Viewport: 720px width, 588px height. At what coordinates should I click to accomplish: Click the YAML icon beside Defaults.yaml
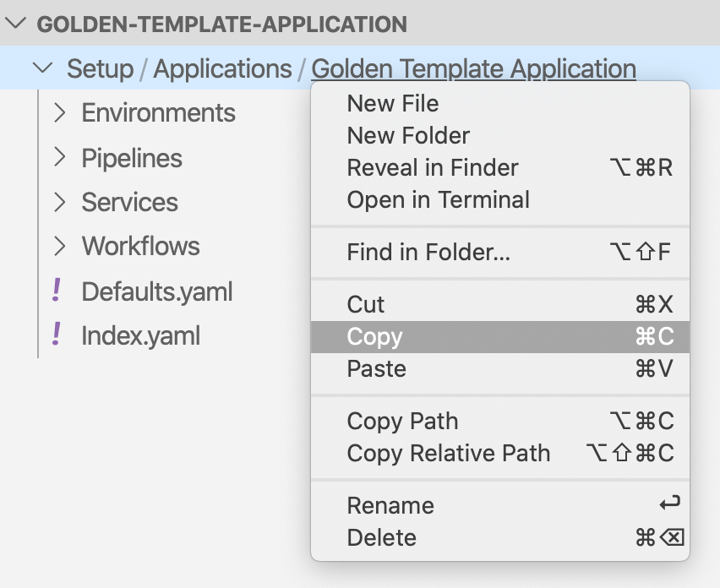click(57, 291)
